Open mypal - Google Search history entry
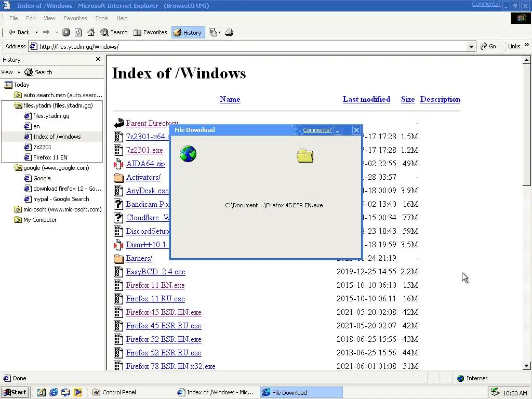532x399 pixels. click(57, 199)
